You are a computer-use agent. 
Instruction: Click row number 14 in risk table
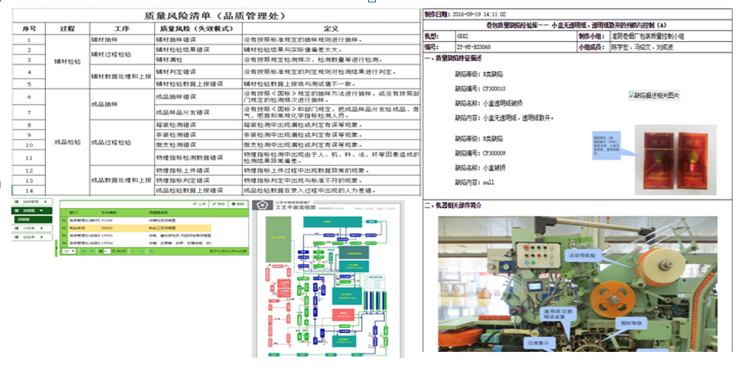point(28,191)
